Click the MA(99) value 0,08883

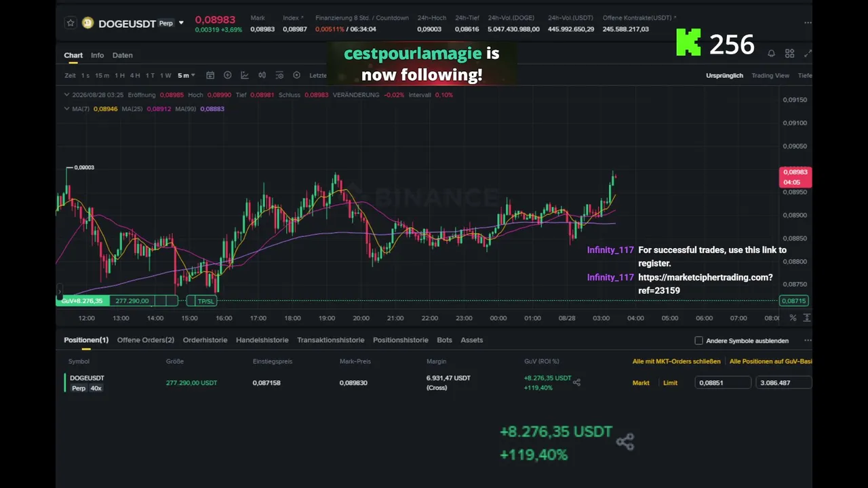(x=212, y=108)
